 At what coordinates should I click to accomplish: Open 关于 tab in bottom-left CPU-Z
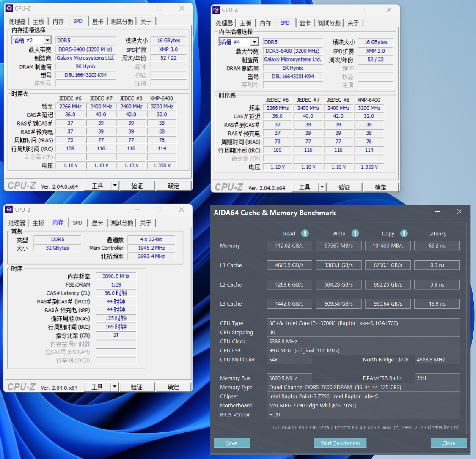(x=146, y=223)
